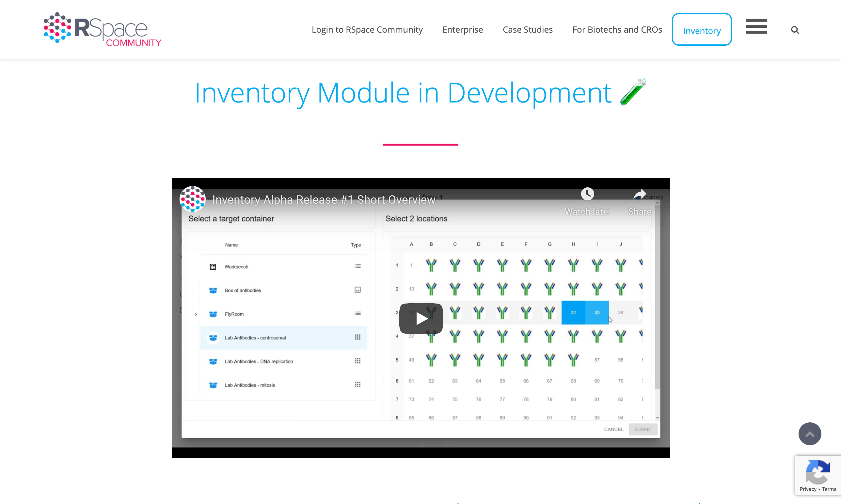This screenshot has width=841, height=504.
Task: Play the Inventory overview video
Action: (421, 318)
